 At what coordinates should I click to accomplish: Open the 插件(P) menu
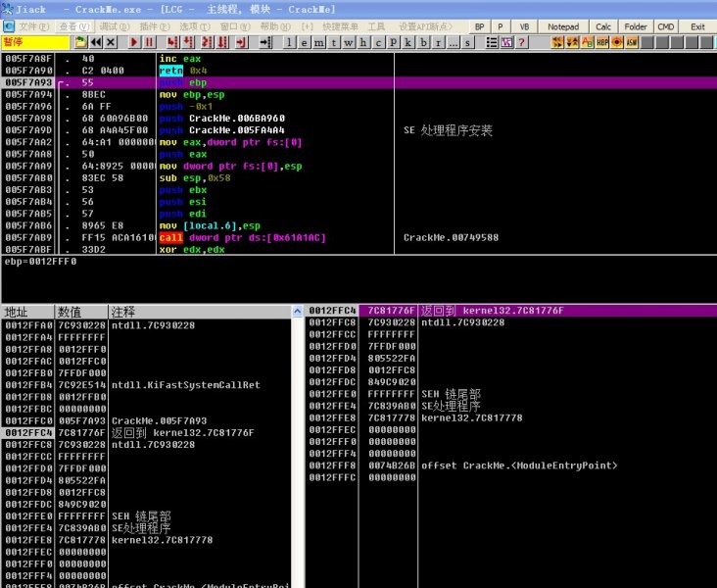tap(155, 26)
